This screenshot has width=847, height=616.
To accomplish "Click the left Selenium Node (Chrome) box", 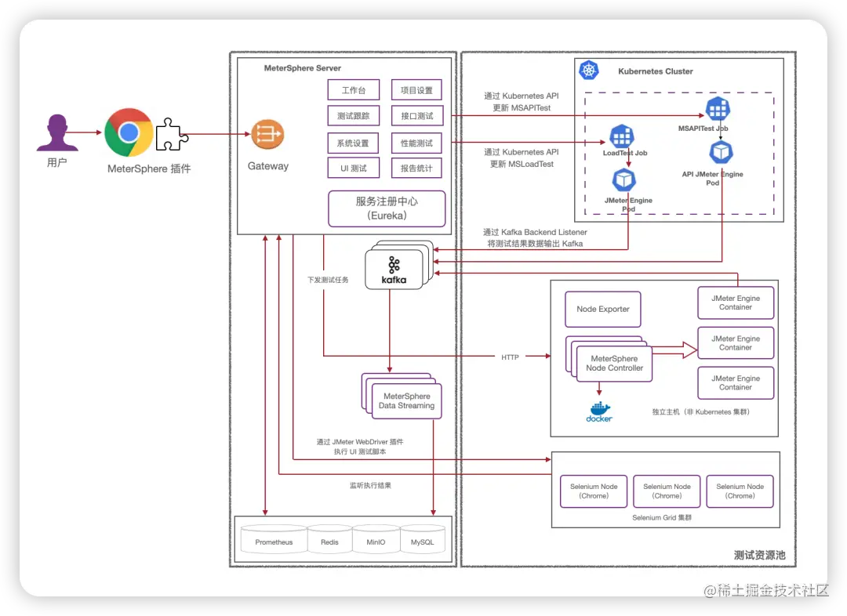I will pos(594,491).
